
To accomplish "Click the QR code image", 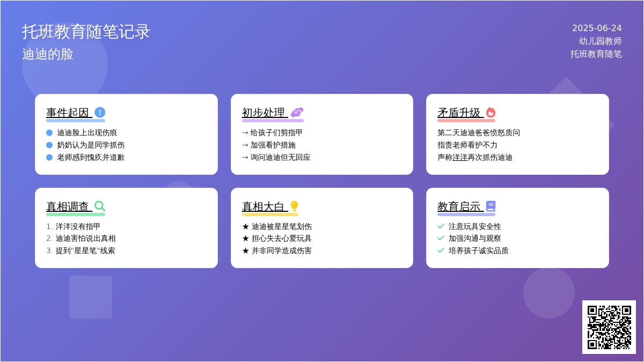I will [x=609, y=327].
